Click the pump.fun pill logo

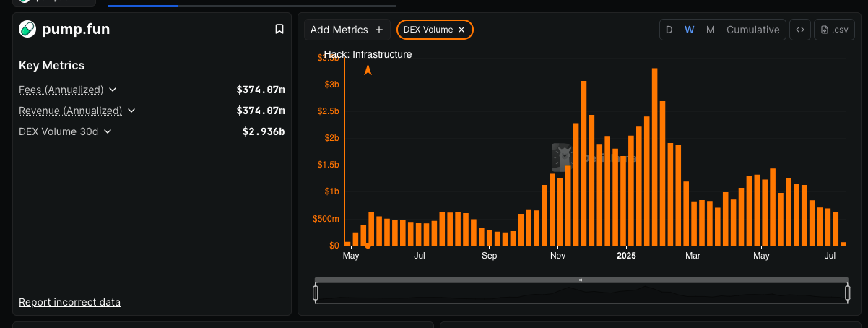(27, 29)
